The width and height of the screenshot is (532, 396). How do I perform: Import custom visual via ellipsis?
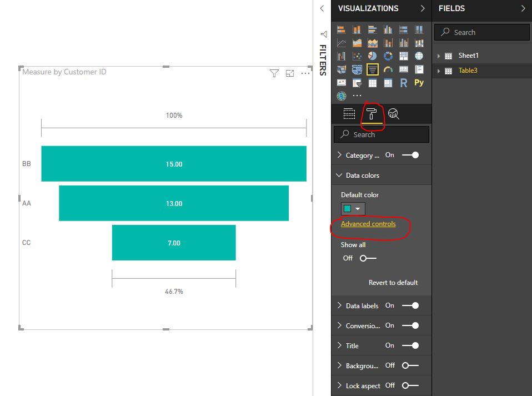357,96
